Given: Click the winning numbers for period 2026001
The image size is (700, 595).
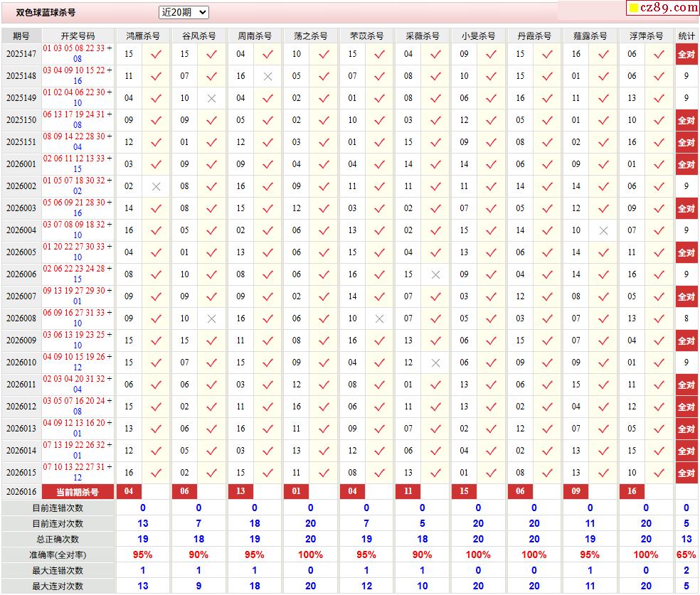Looking at the screenshot, I should (78, 164).
